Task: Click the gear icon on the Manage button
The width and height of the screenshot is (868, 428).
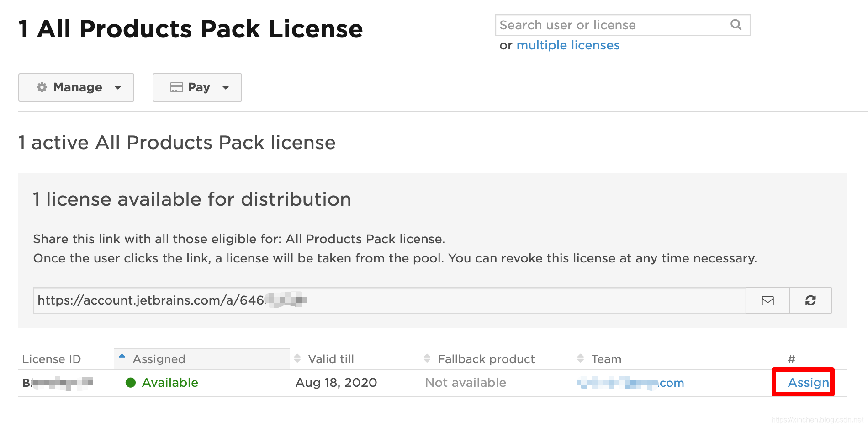Action: (42, 87)
